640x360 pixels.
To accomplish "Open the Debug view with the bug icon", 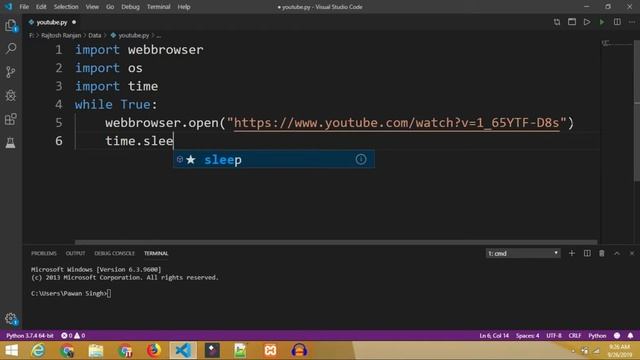I will pyautogui.click(x=11, y=96).
